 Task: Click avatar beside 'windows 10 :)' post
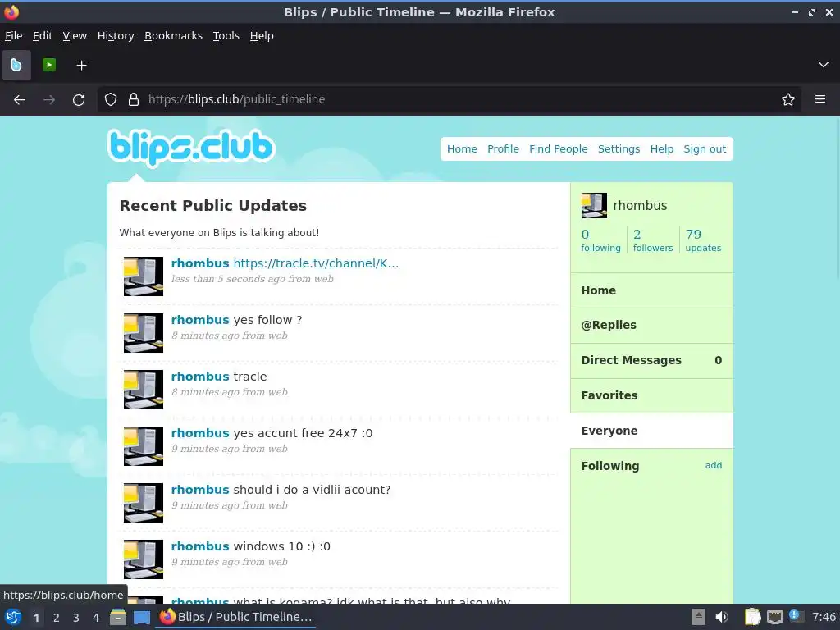point(144,559)
